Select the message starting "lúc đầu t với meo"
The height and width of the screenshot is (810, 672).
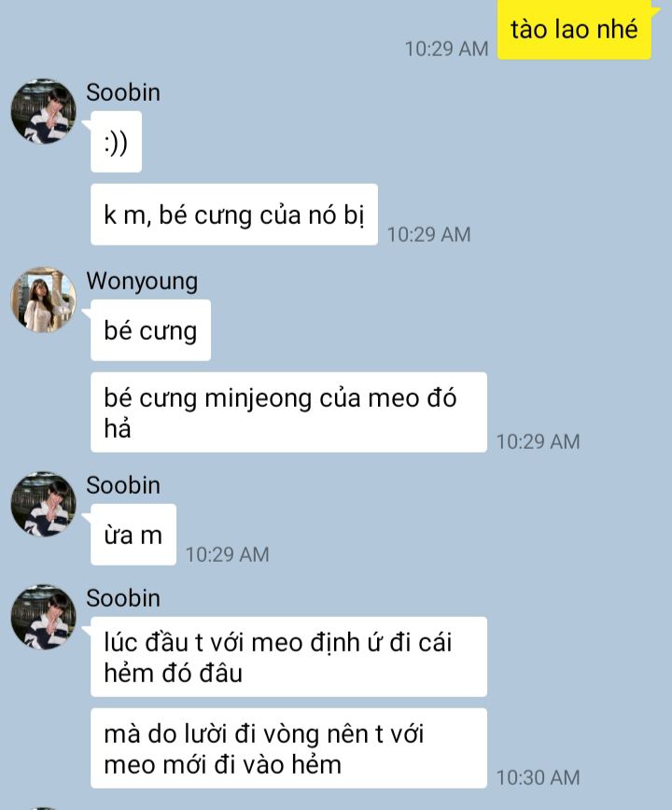(x=288, y=657)
